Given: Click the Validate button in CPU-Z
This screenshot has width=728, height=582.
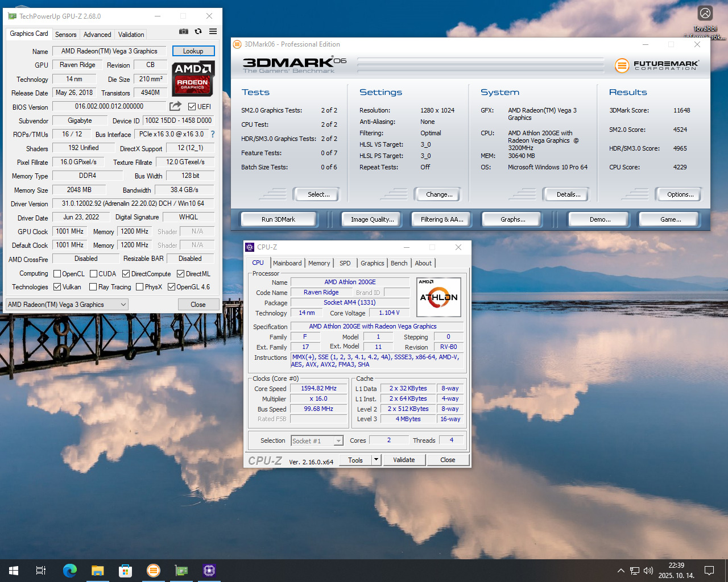Looking at the screenshot, I should (x=404, y=460).
